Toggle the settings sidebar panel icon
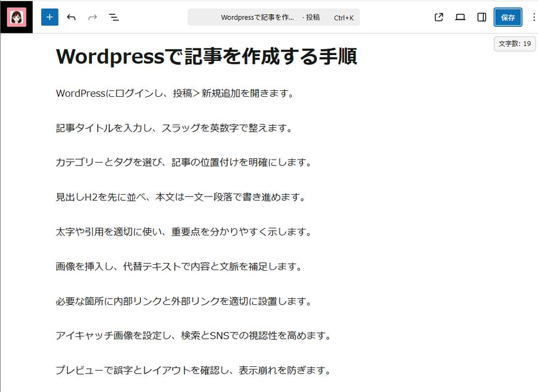538x392 pixels. [x=481, y=17]
